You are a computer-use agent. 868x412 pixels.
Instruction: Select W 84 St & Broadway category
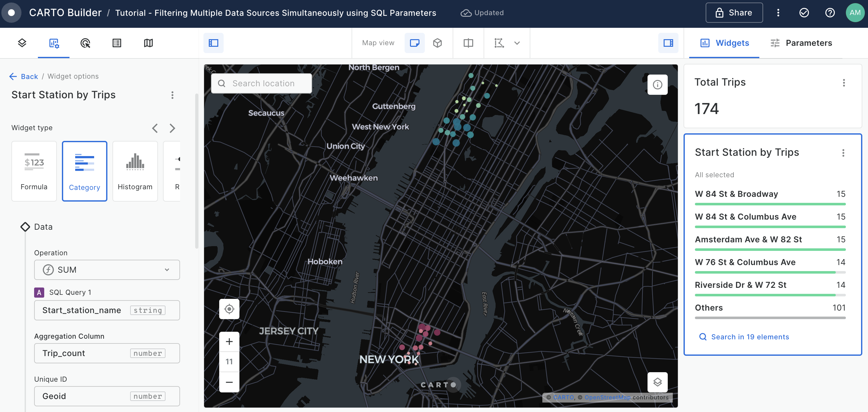point(770,197)
